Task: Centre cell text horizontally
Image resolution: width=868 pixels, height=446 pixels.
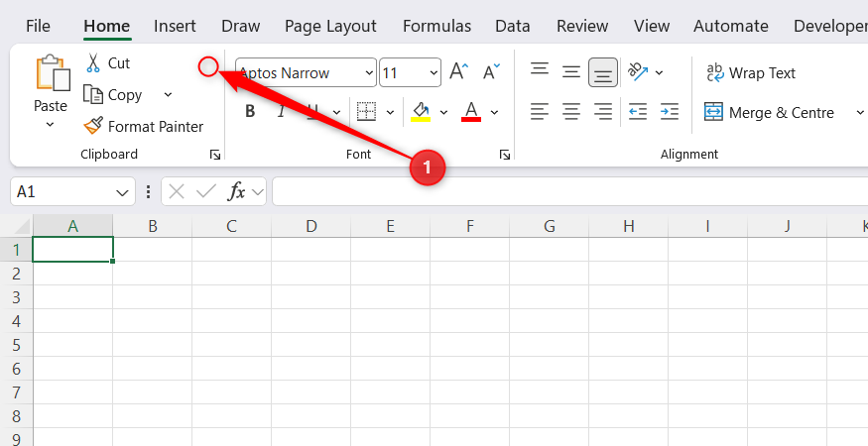Action: click(x=571, y=112)
